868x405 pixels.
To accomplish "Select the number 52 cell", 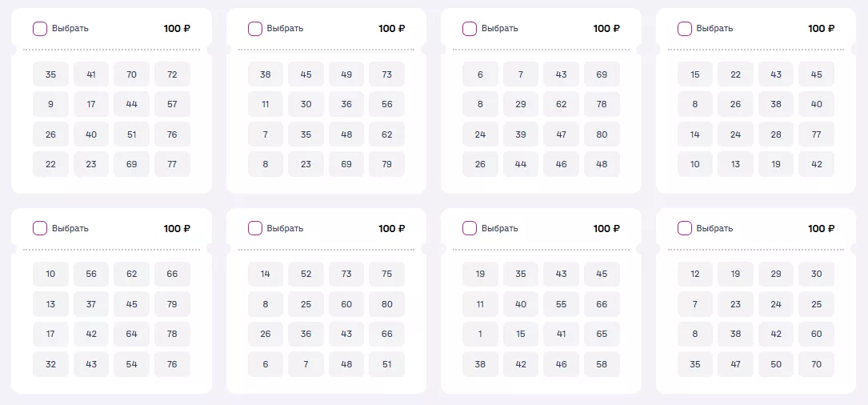I will tap(306, 274).
